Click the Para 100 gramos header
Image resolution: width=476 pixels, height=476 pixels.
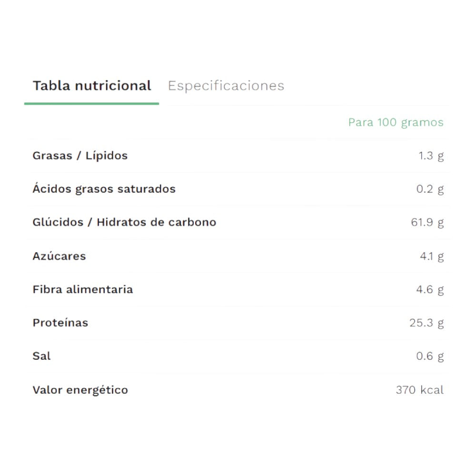pyautogui.click(x=396, y=122)
